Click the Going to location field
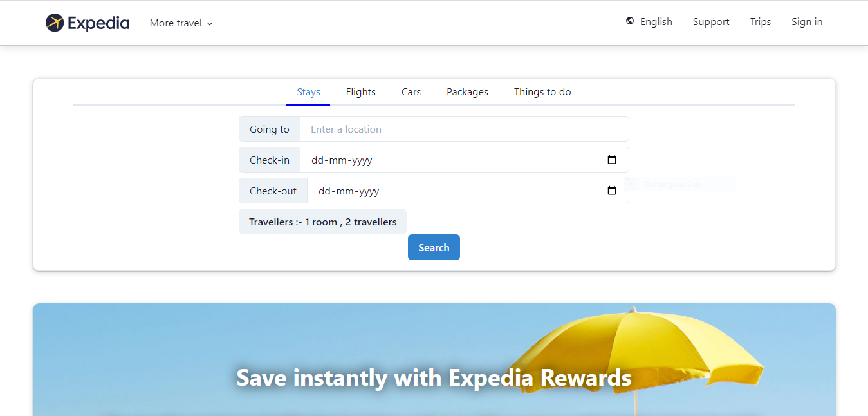This screenshot has height=416, width=868. (464, 129)
